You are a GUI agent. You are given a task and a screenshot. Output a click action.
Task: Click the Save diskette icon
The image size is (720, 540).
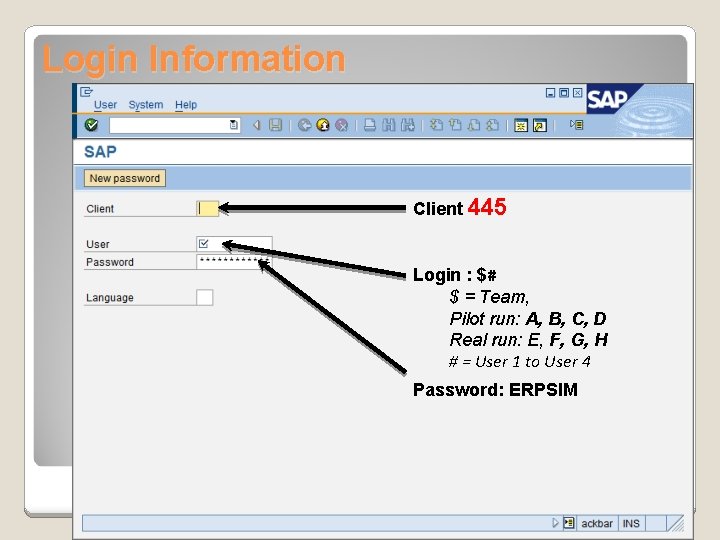(276, 125)
